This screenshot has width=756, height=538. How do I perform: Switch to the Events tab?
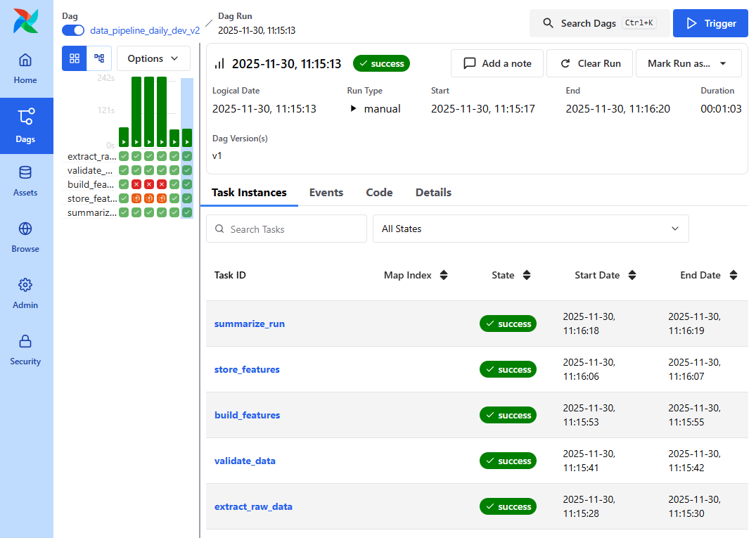point(326,193)
